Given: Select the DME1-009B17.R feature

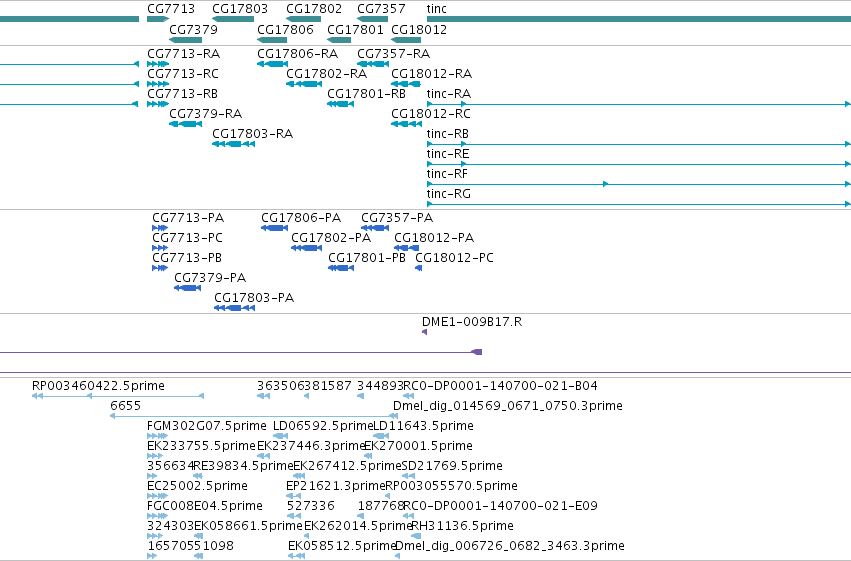Looking at the screenshot, I should coord(472,322).
